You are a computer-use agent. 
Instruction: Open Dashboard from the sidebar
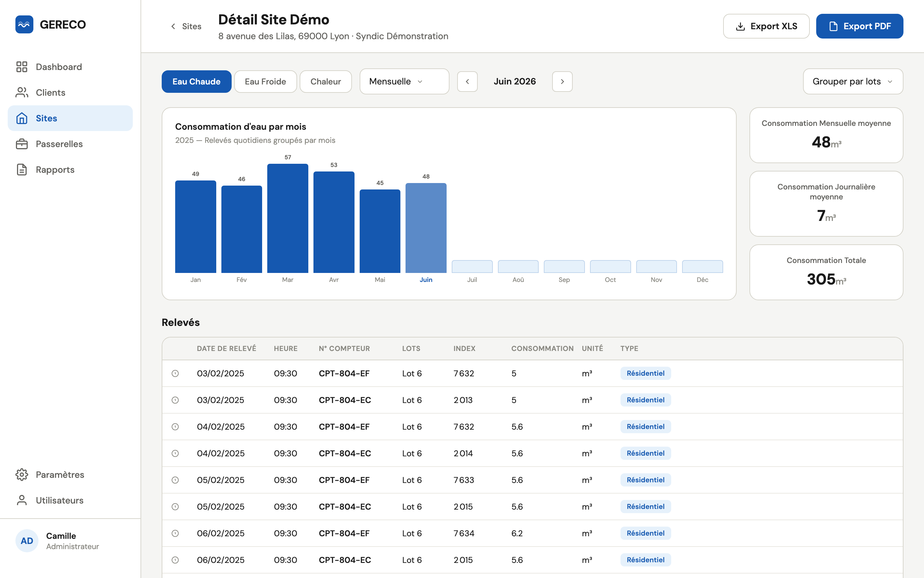70,67
